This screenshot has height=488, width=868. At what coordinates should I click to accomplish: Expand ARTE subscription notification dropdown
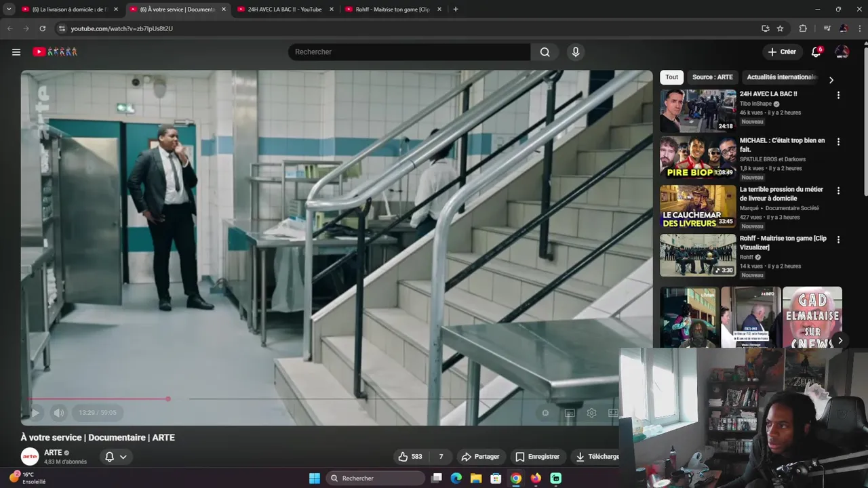(115, 457)
